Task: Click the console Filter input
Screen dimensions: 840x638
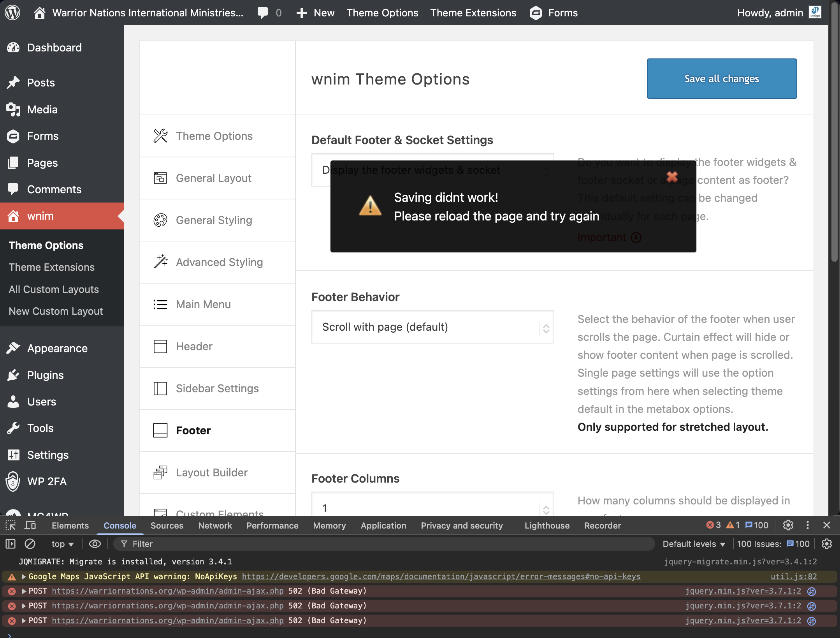Action: coord(383,544)
